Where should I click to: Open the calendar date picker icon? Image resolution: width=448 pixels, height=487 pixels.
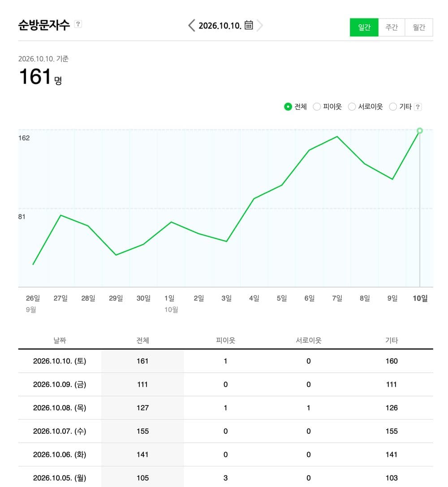coord(249,25)
